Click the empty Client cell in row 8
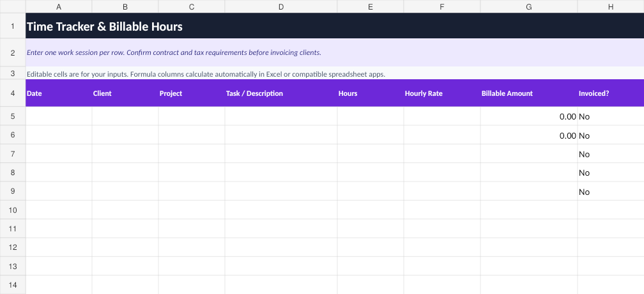Viewport: 644px width, 294px height. 125,173
